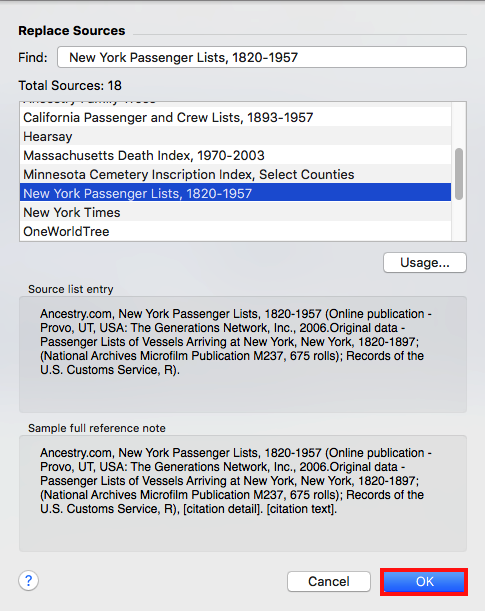
Task: Click the sources list scrollbar thumb
Action: [x=459, y=174]
